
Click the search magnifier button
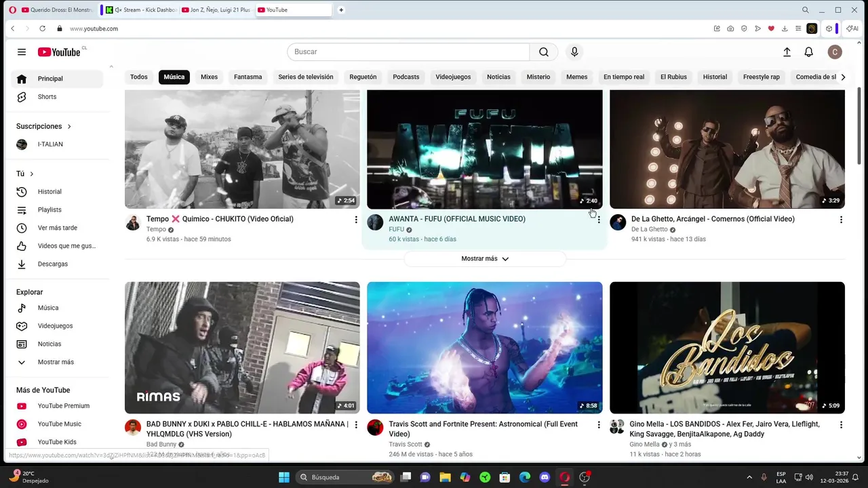point(544,52)
